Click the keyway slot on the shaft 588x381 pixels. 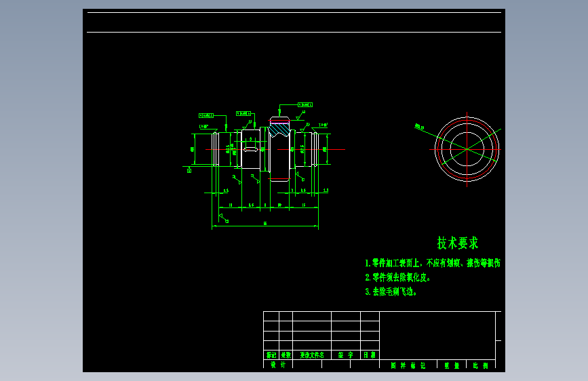pos(250,149)
